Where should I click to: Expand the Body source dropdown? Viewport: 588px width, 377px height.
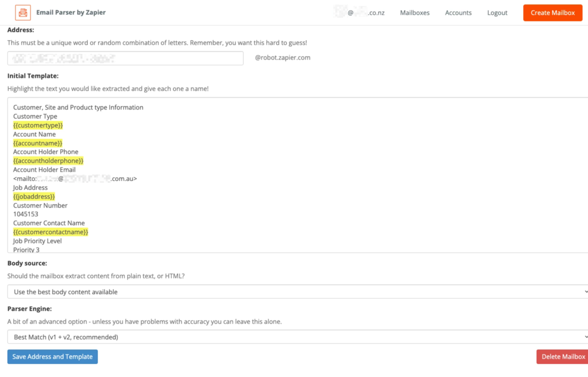tap(298, 292)
